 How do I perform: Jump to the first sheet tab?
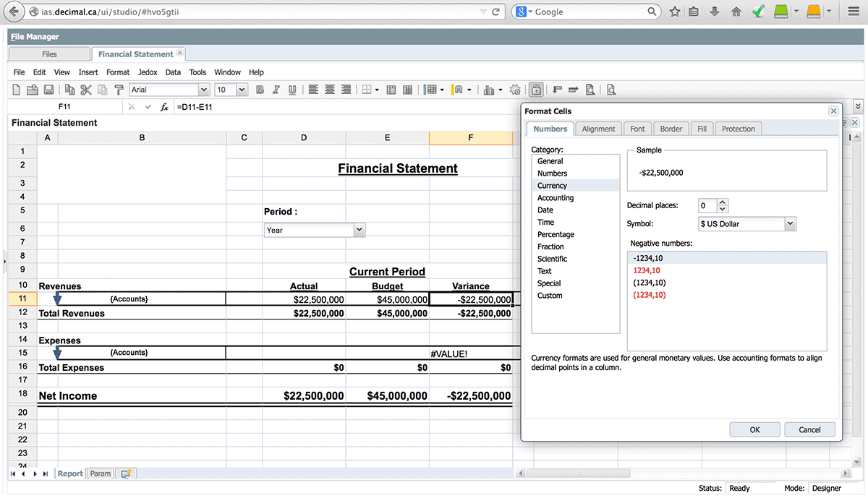point(13,474)
